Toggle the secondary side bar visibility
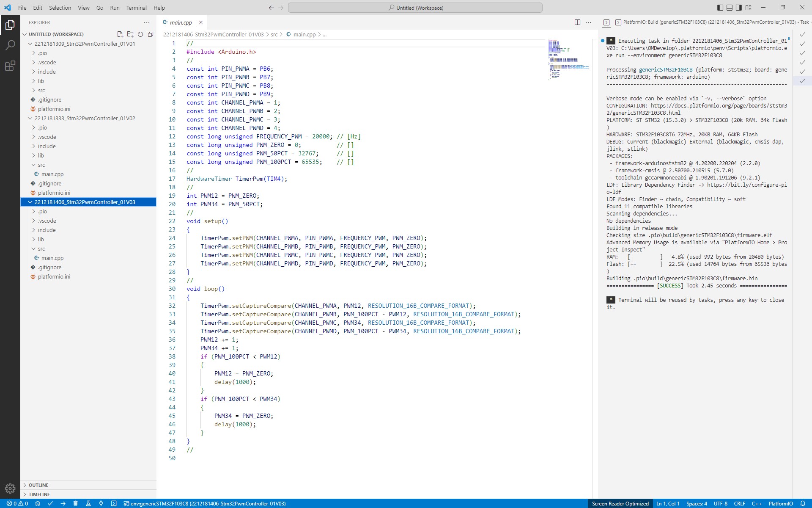 tap(739, 8)
